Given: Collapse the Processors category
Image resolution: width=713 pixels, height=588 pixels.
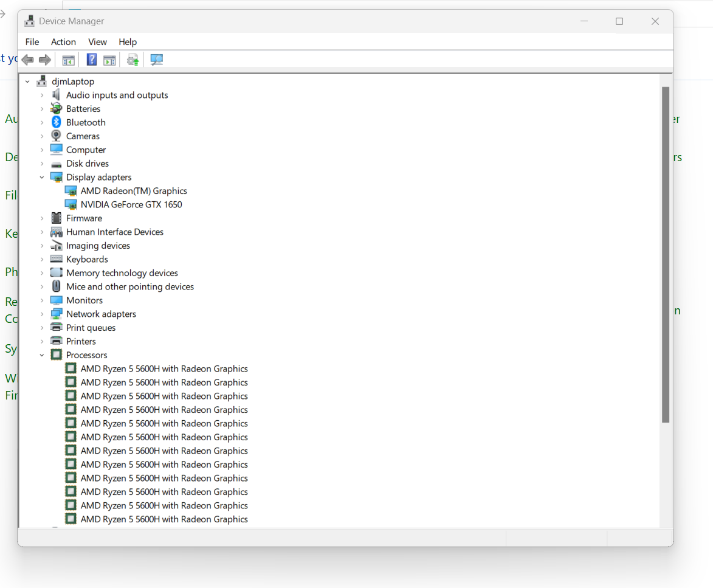Looking at the screenshot, I should click(42, 355).
